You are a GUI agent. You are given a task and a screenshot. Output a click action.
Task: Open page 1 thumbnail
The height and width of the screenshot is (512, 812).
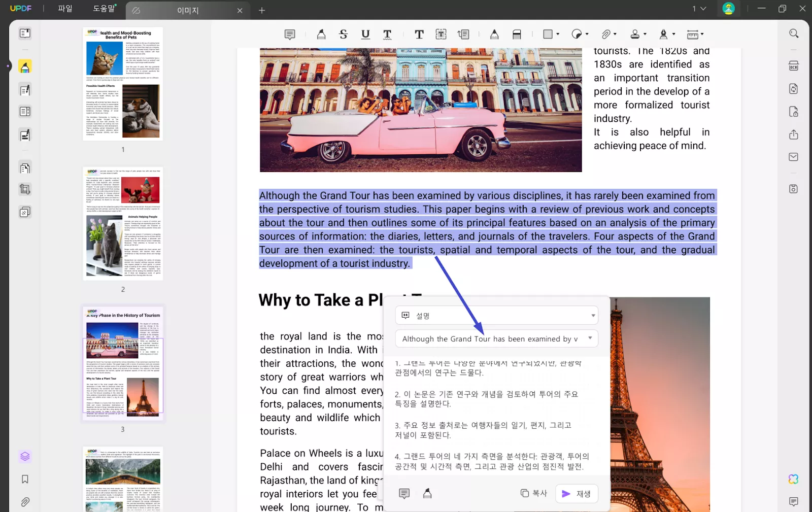(123, 84)
